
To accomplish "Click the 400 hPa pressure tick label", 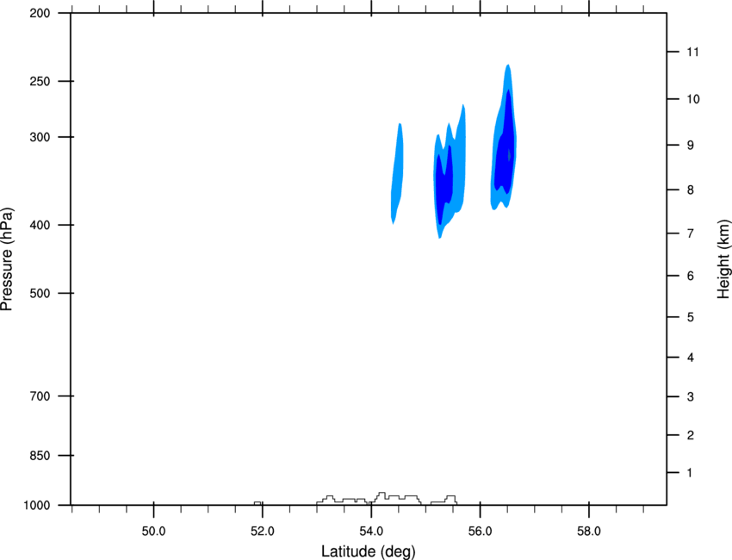I will point(40,225).
